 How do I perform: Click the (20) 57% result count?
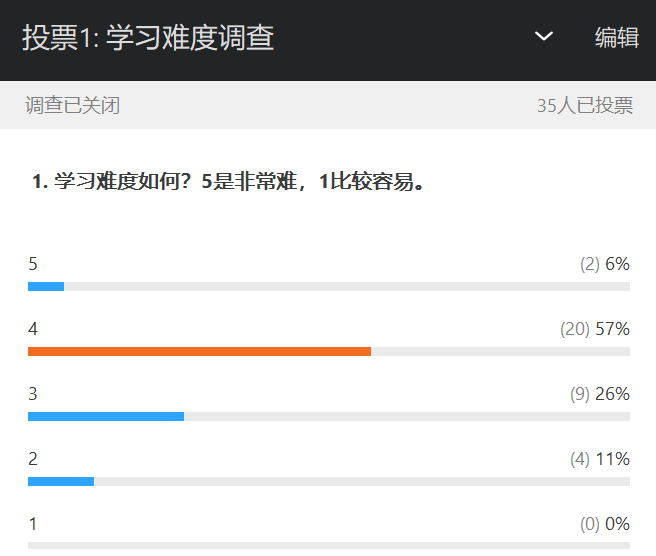(594, 329)
